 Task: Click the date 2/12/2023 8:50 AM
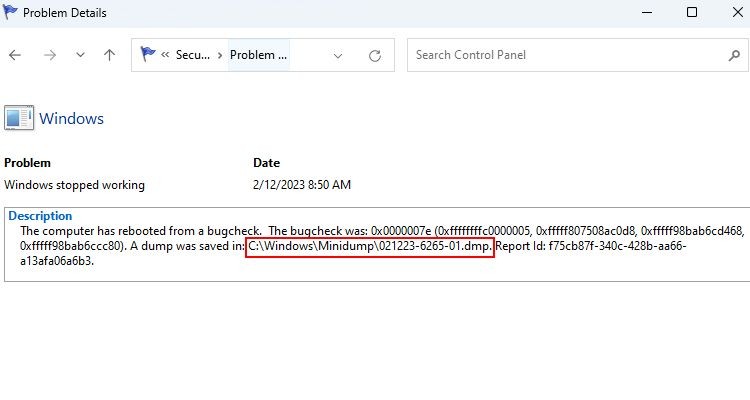[302, 185]
